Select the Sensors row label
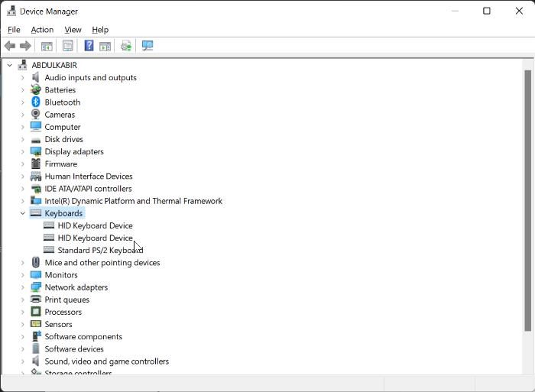Screen dimensions: 535x392 (x=58, y=324)
